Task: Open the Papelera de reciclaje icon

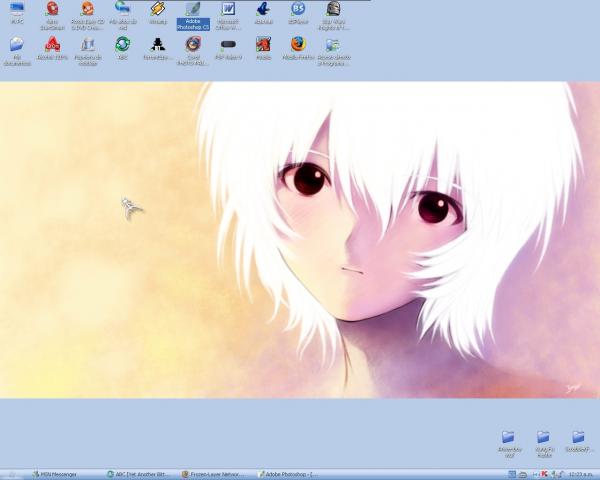Action: tap(88, 51)
